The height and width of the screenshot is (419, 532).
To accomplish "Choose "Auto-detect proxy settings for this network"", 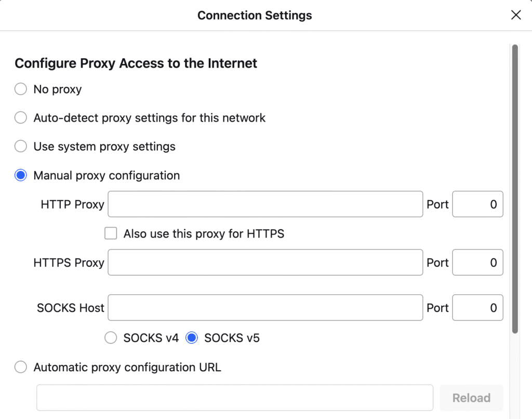I will coord(20,117).
